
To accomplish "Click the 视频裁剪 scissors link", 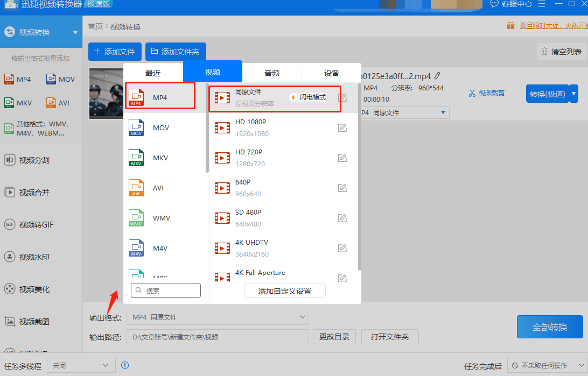I will [x=486, y=93].
